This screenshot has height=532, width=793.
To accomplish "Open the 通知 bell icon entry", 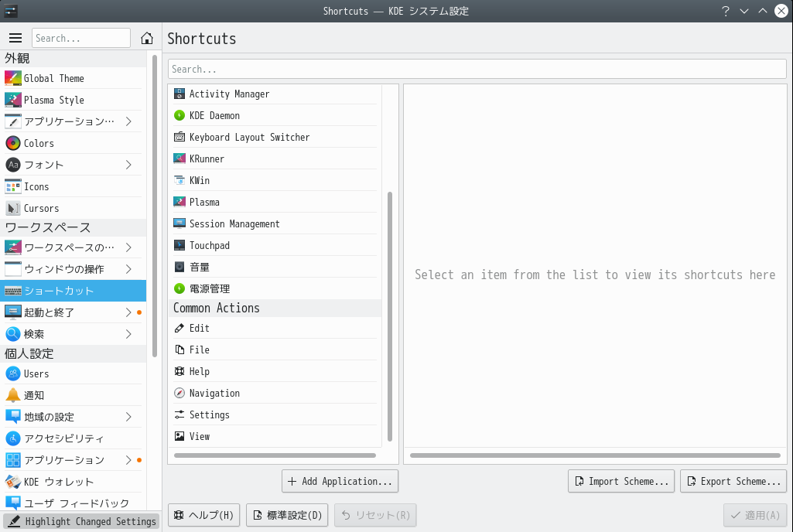I will click(13, 395).
